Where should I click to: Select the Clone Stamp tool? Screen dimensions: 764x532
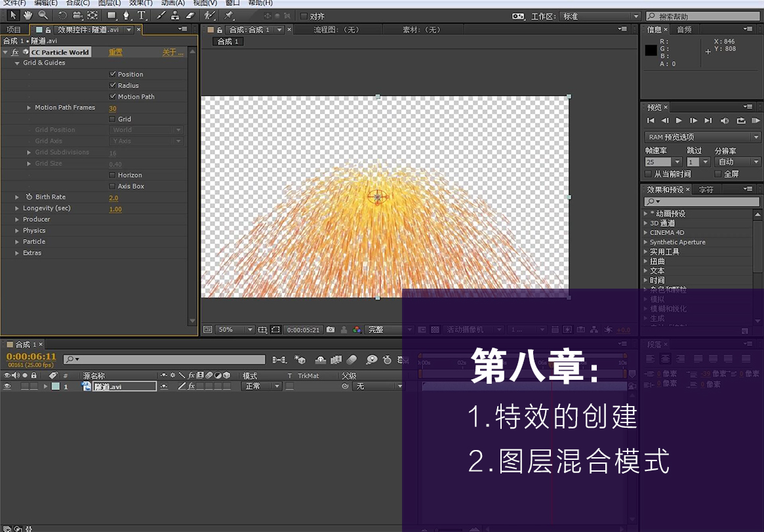pos(175,16)
